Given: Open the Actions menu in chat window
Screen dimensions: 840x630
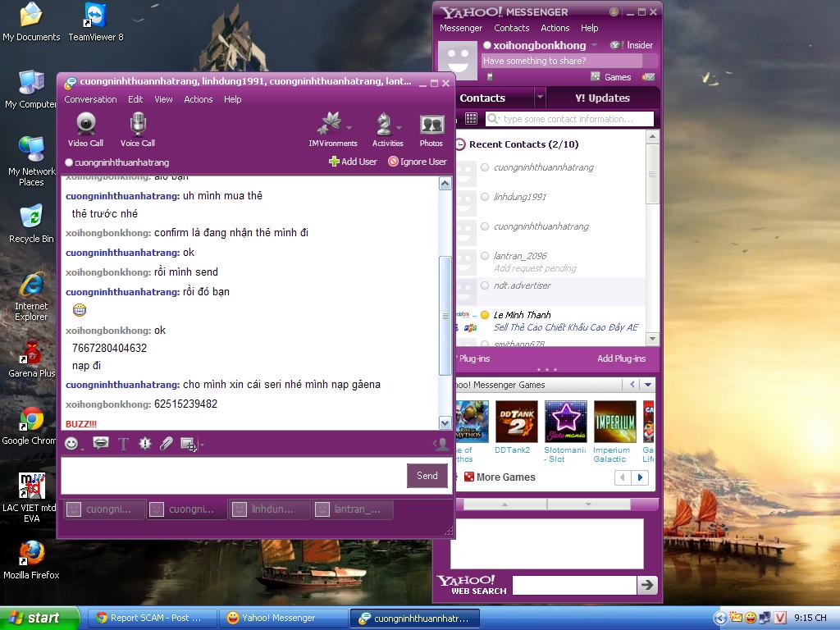Looking at the screenshot, I should tap(198, 99).
